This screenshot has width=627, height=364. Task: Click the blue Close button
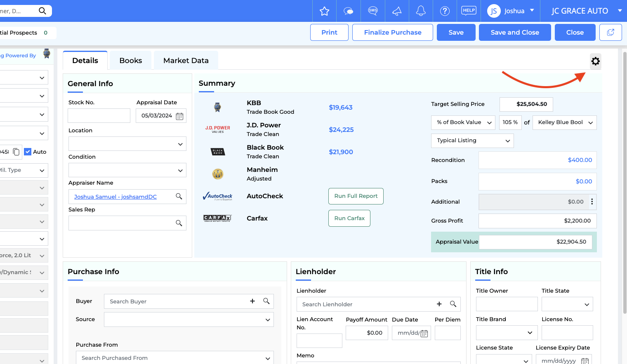[575, 32]
